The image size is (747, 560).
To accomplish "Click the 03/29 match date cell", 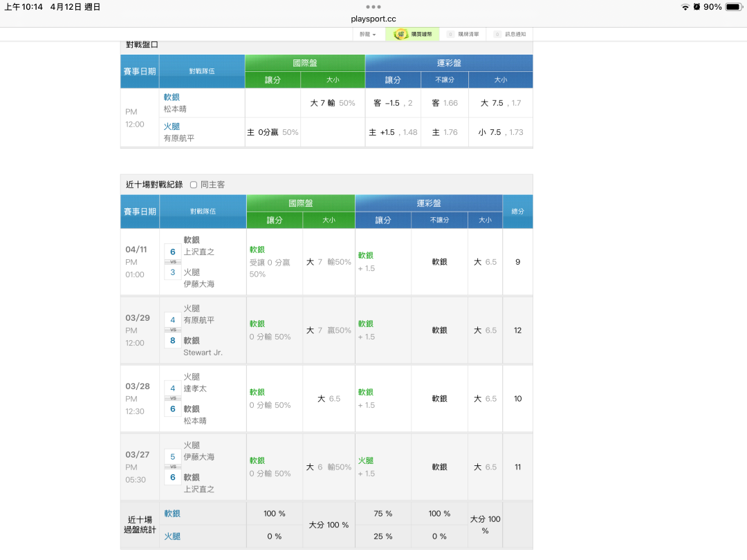I will pyautogui.click(x=140, y=330).
